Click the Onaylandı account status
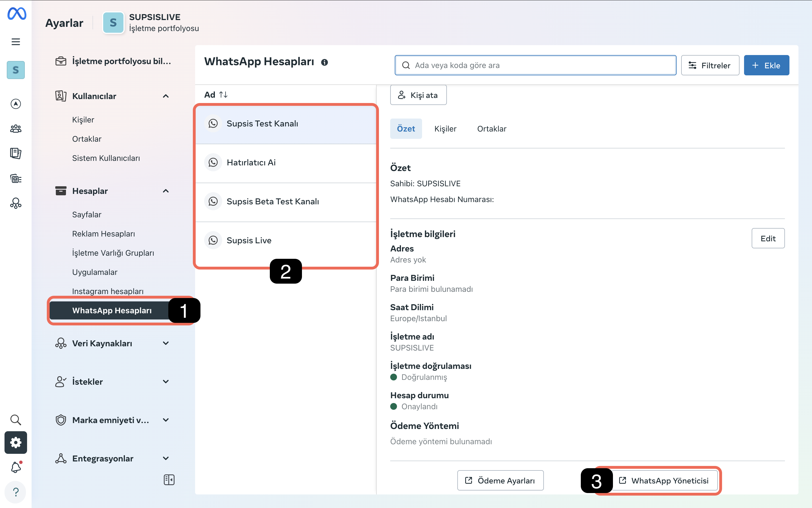Screen dimensions: 812x508 click(x=420, y=406)
